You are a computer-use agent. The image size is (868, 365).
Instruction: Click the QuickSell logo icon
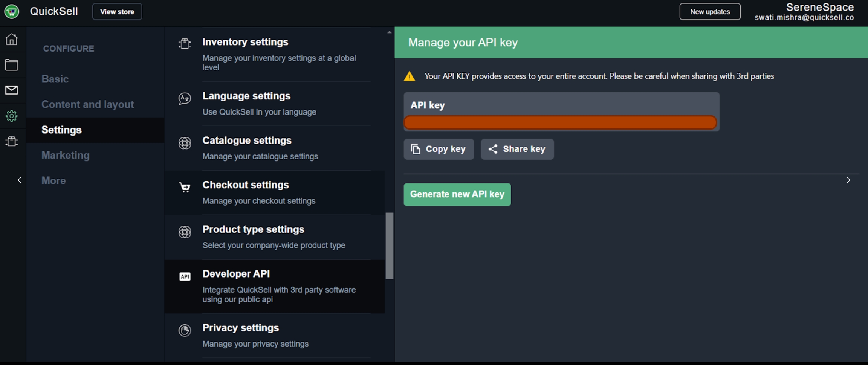[12, 11]
